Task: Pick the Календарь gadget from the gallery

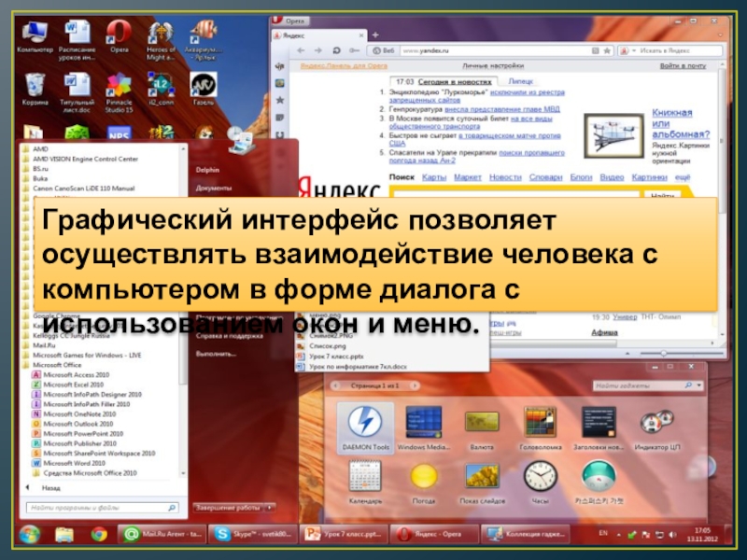Action: [364, 477]
